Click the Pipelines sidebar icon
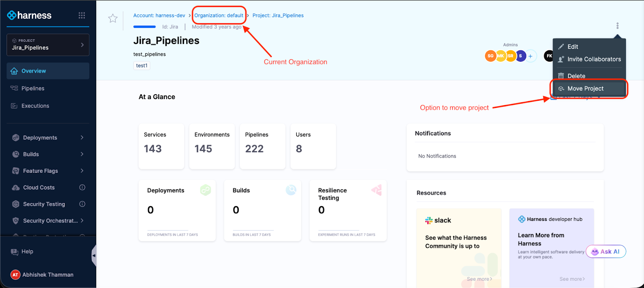The height and width of the screenshot is (288, 644). [14, 88]
